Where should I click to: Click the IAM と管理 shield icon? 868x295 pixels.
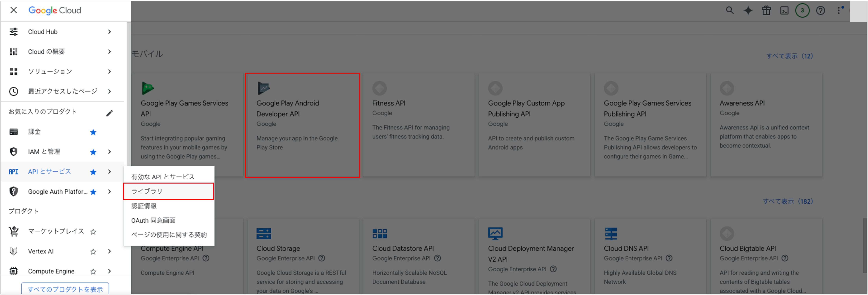click(13, 152)
